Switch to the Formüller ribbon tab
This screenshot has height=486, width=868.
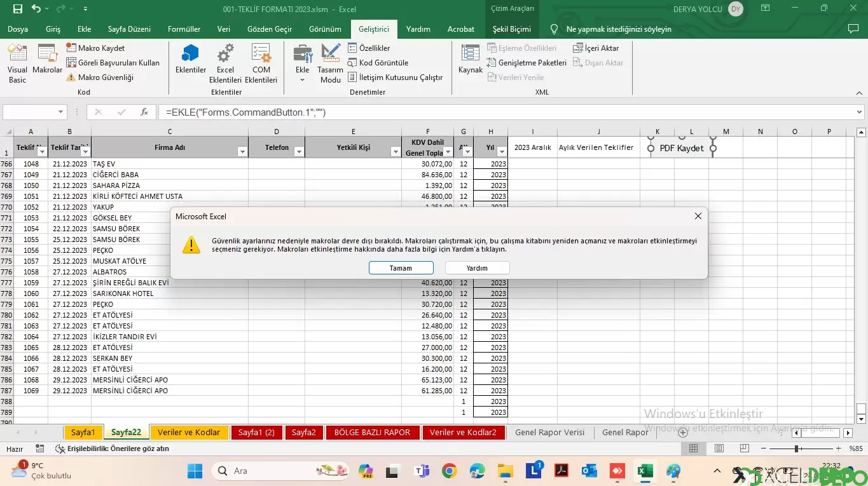click(x=184, y=29)
